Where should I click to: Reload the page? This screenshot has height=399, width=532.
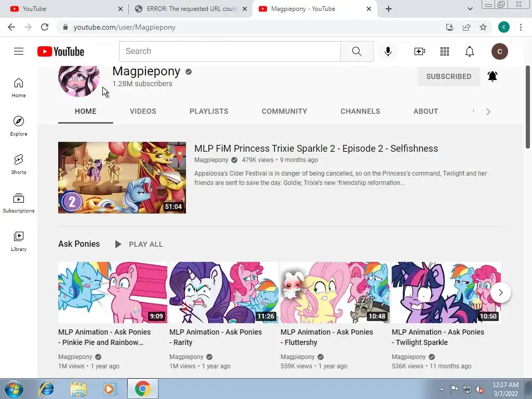click(45, 27)
